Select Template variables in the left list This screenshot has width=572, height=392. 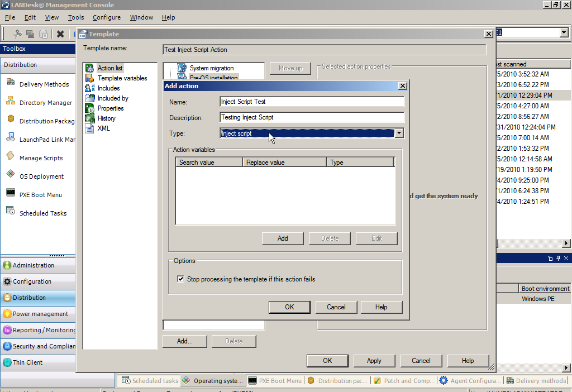122,78
